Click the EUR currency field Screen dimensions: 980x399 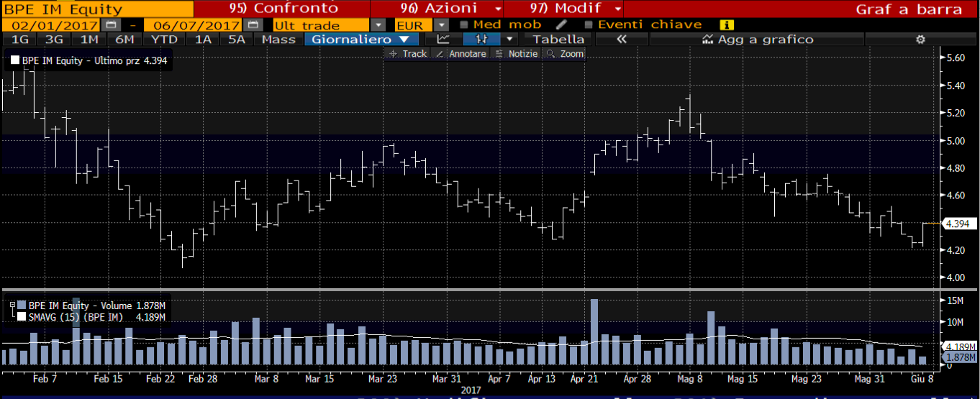414,24
